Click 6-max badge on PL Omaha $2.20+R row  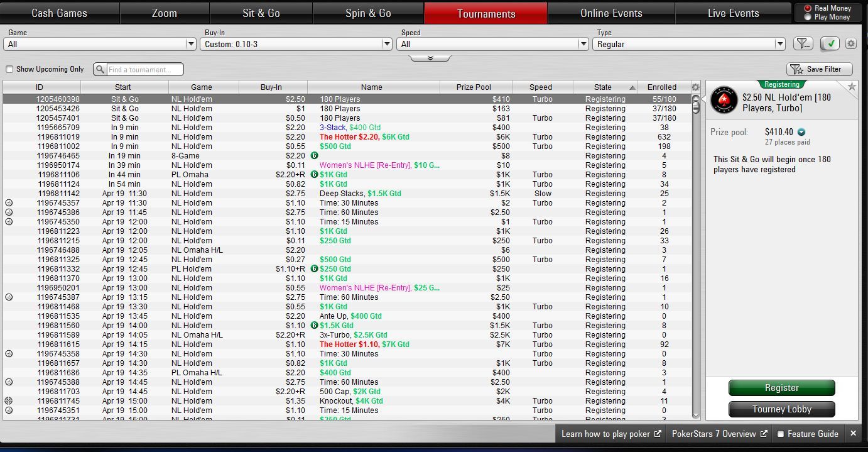[314, 175]
